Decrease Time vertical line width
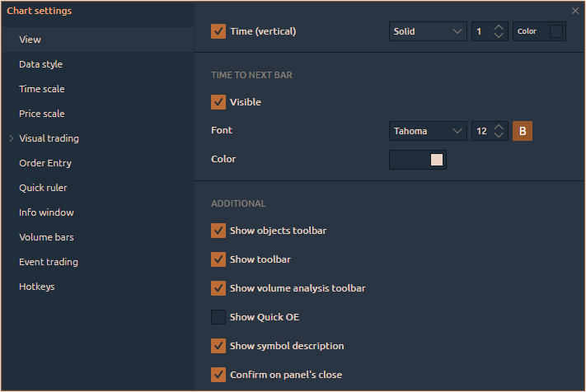This screenshot has width=586, height=392. (x=499, y=36)
